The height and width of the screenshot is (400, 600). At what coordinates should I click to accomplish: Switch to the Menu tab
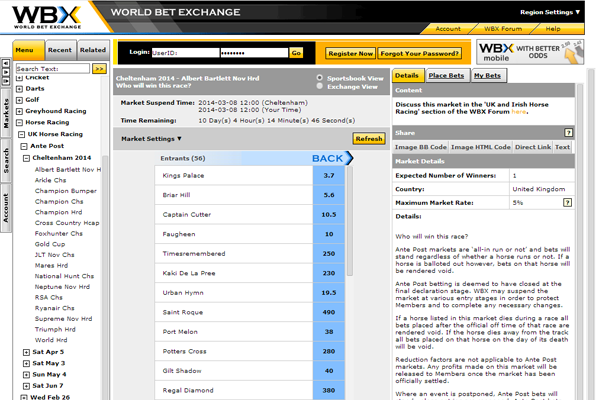(28, 50)
